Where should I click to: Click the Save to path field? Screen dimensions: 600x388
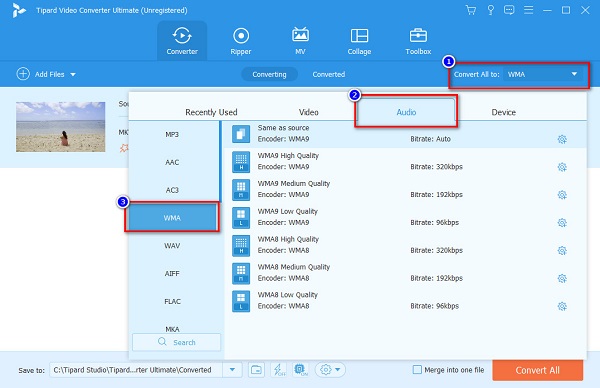click(136, 370)
